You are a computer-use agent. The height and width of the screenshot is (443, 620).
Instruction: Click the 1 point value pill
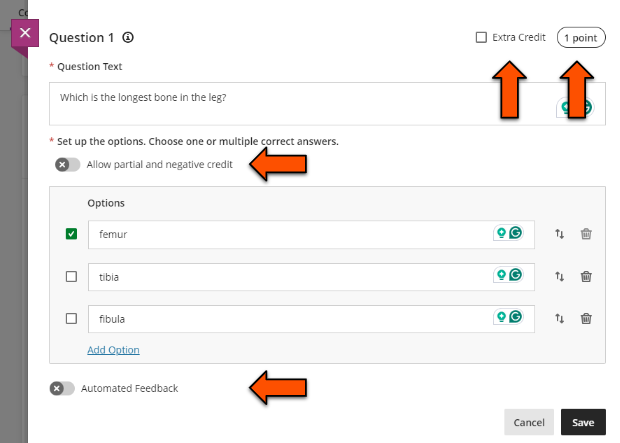click(x=580, y=37)
